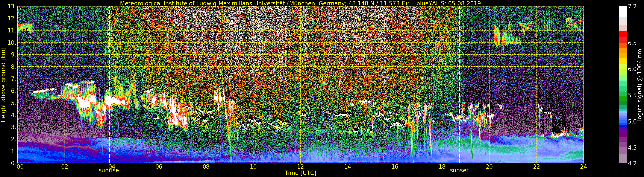Click the colorbar value '6.5'
This screenshot has height=177, width=644.
(x=632, y=43)
